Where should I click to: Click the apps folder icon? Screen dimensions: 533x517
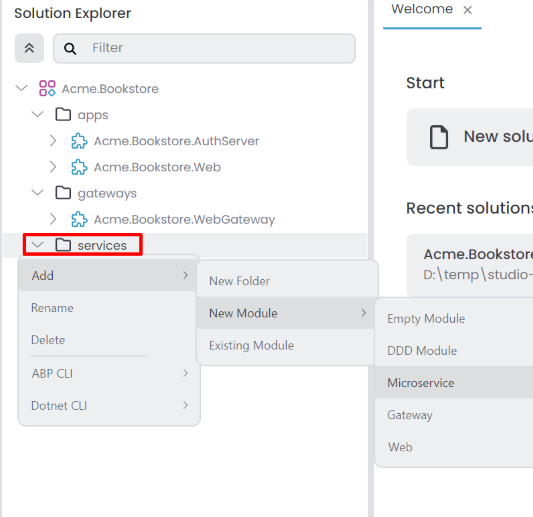coord(63,115)
